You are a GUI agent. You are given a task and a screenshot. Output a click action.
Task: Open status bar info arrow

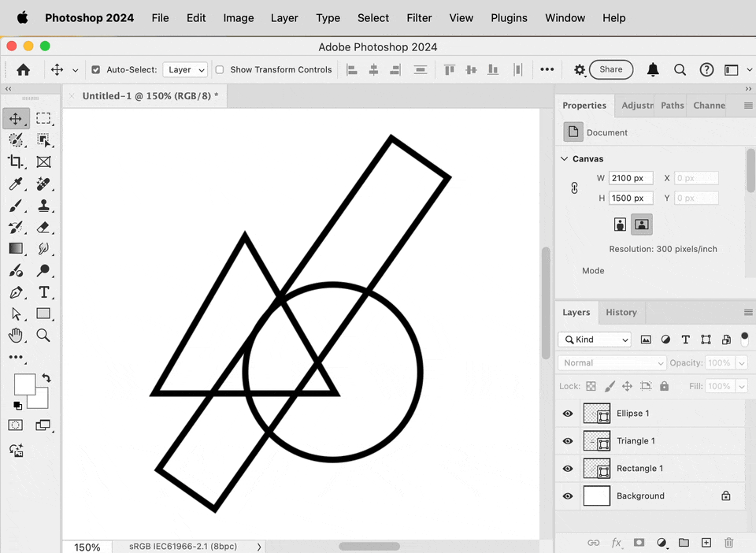[x=259, y=547]
